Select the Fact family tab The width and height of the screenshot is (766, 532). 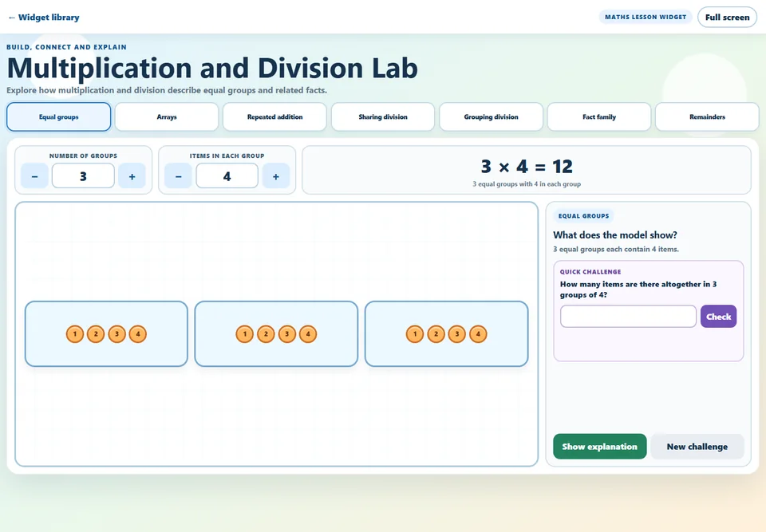pyautogui.click(x=599, y=116)
